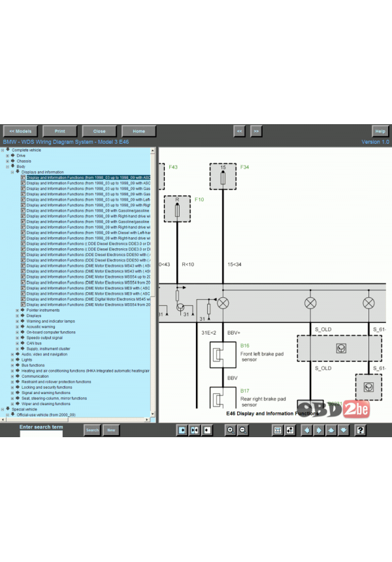Click the New button next to Search
Viewport: 392px width, 562px height.
(112, 430)
